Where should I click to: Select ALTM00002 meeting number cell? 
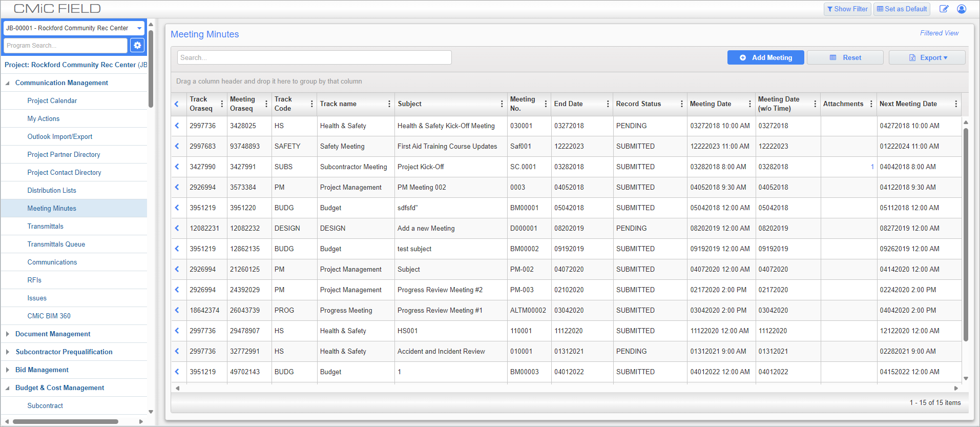coord(528,310)
